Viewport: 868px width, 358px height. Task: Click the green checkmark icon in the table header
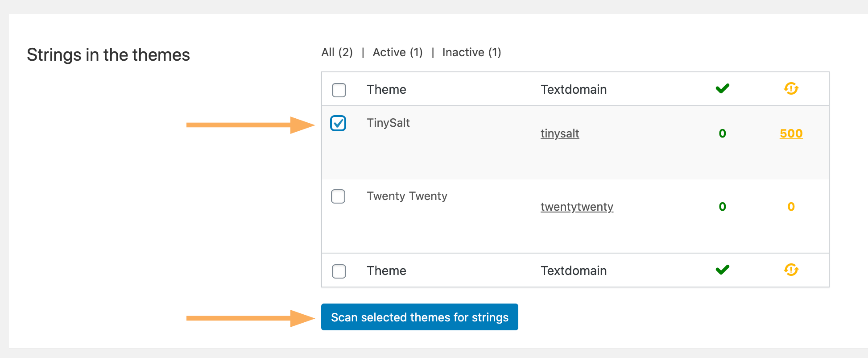[x=722, y=88]
